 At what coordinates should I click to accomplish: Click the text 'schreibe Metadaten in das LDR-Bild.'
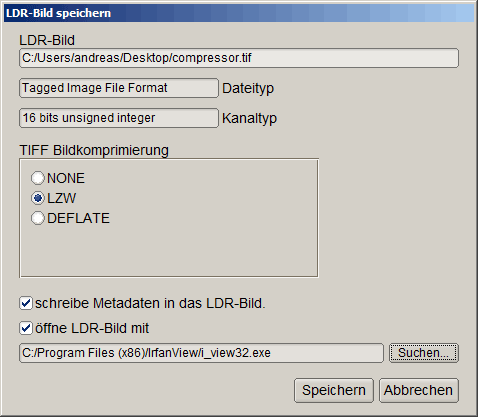[150, 303]
